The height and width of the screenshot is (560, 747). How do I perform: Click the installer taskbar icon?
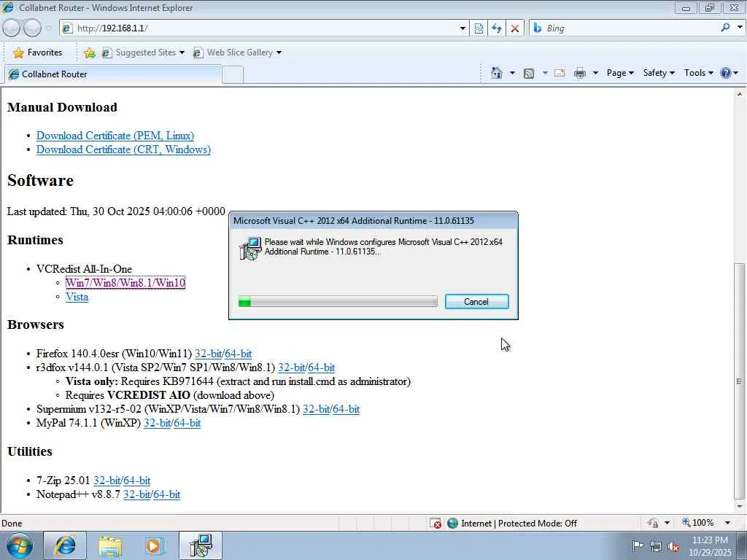click(201, 545)
